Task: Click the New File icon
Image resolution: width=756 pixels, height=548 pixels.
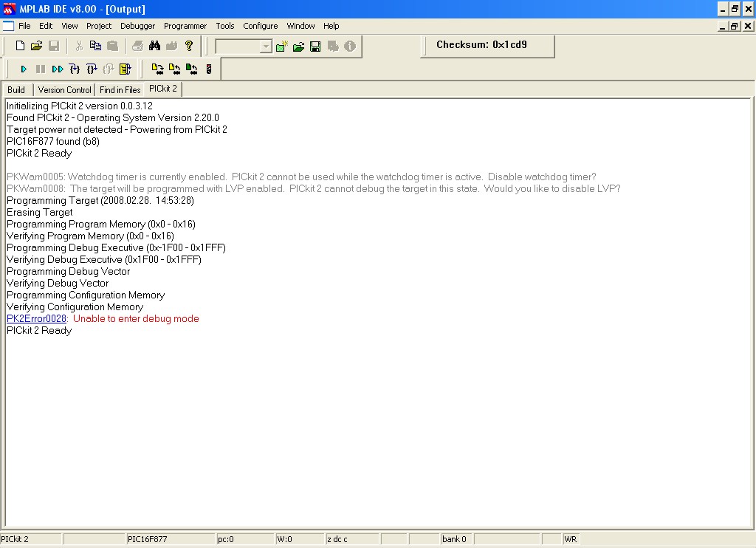Action: (20, 46)
